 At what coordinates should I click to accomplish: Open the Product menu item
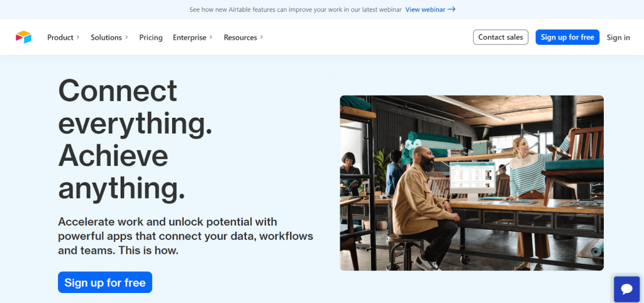(x=60, y=37)
